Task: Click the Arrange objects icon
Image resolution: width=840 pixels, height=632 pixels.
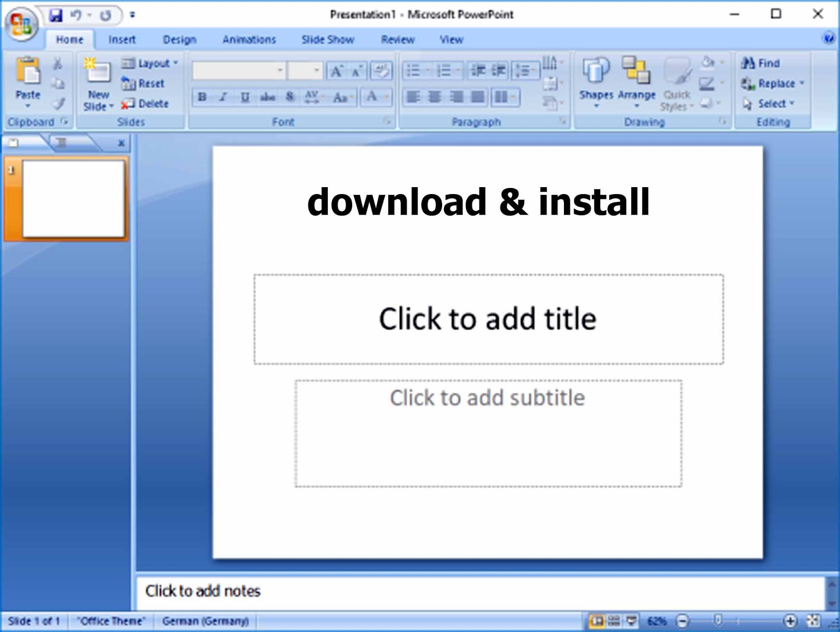Action: coord(636,71)
